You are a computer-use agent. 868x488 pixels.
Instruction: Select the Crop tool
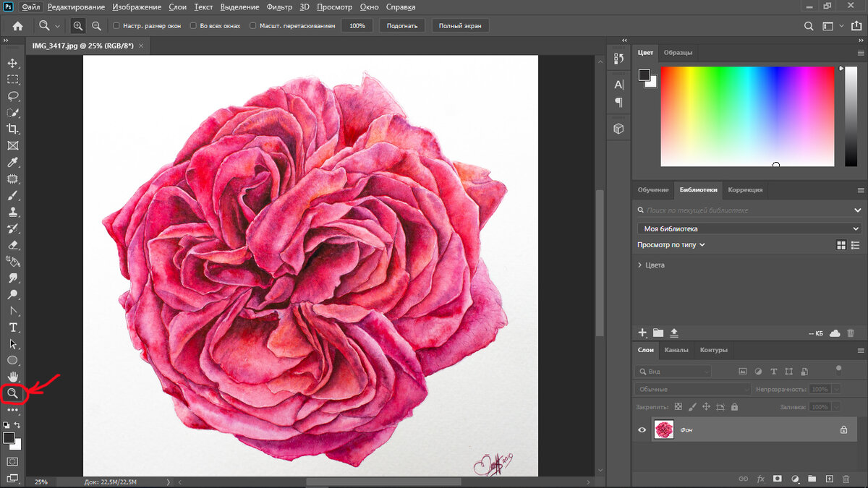point(12,129)
